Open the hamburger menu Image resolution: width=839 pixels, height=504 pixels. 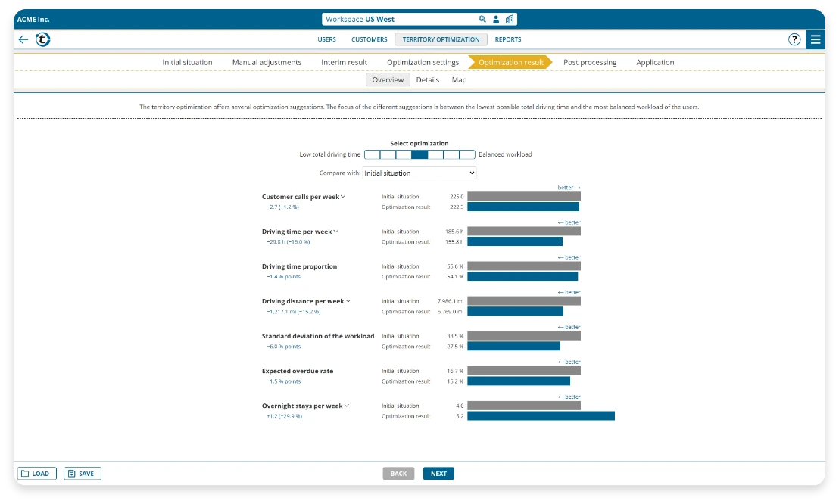816,39
